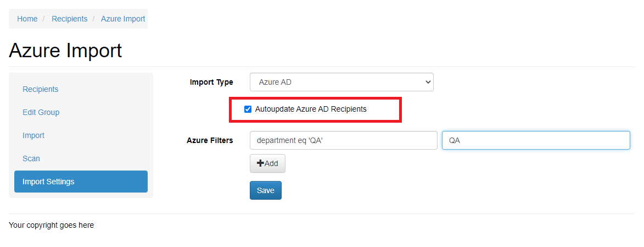Viewport: 644px width, 247px height.
Task: Click the Import Type field label
Action: 211,82
